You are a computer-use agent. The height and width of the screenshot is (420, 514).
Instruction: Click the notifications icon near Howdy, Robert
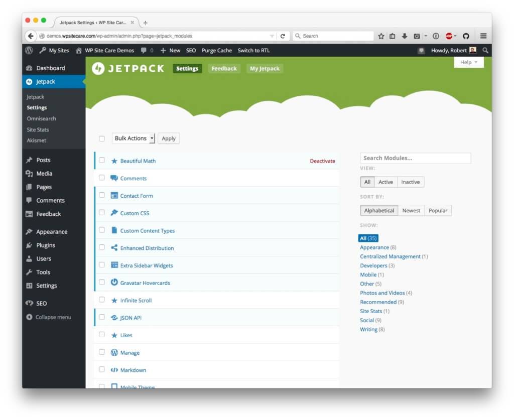click(421, 51)
